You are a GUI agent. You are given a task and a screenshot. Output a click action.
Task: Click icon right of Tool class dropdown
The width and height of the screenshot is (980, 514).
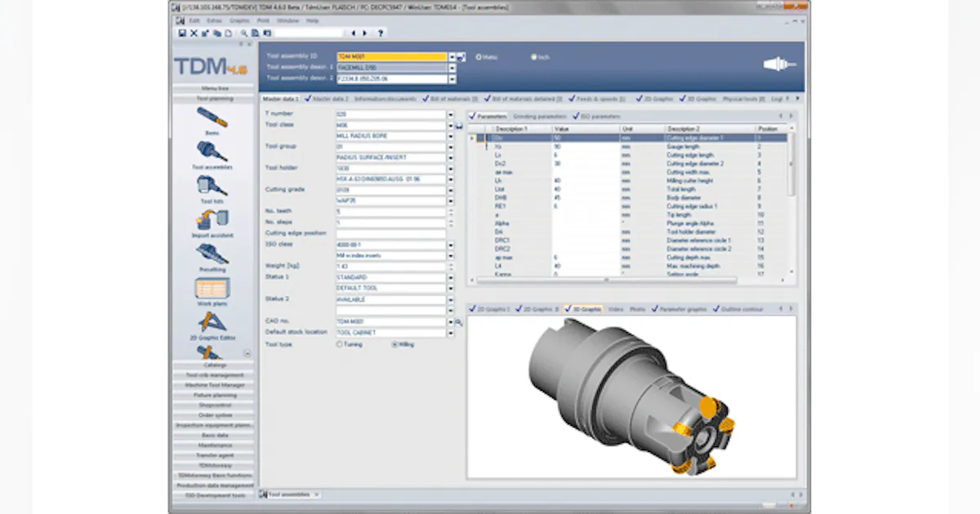(459, 126)
